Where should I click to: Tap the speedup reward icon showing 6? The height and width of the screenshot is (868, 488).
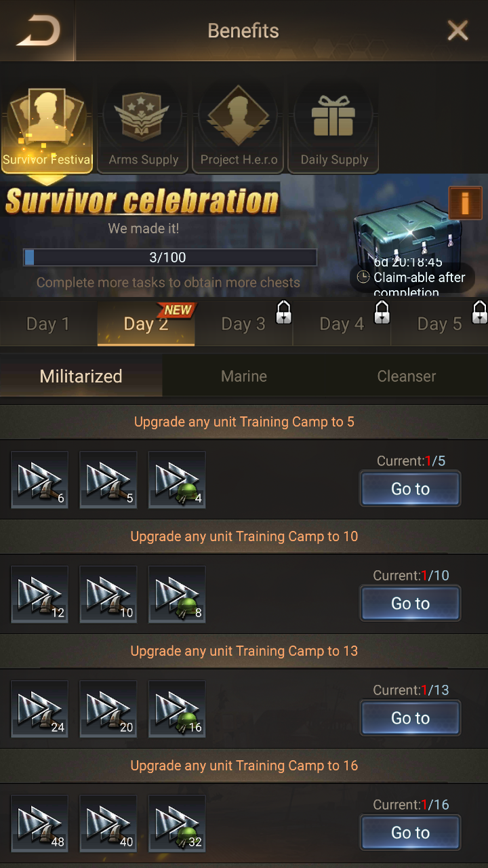tap(39, 479)
